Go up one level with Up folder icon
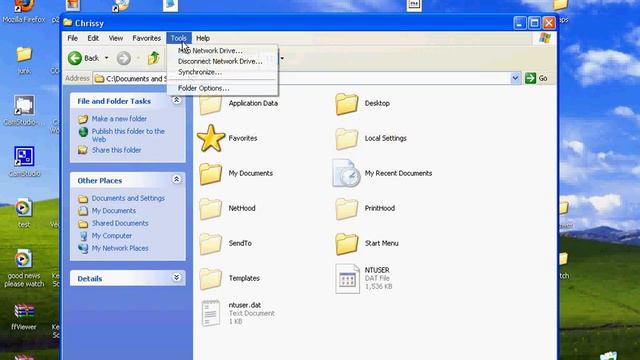The width and height of the screenshot is (640, 360). pos(154,58)
